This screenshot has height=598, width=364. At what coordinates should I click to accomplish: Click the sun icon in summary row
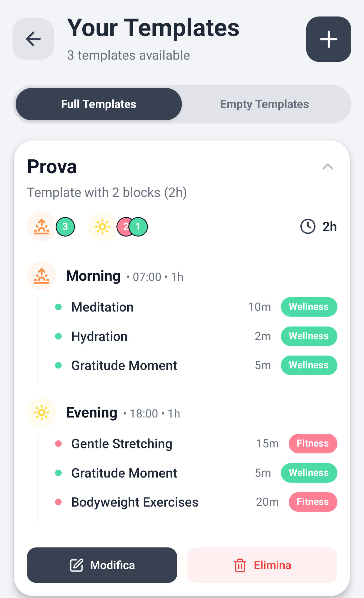(102, 227)
